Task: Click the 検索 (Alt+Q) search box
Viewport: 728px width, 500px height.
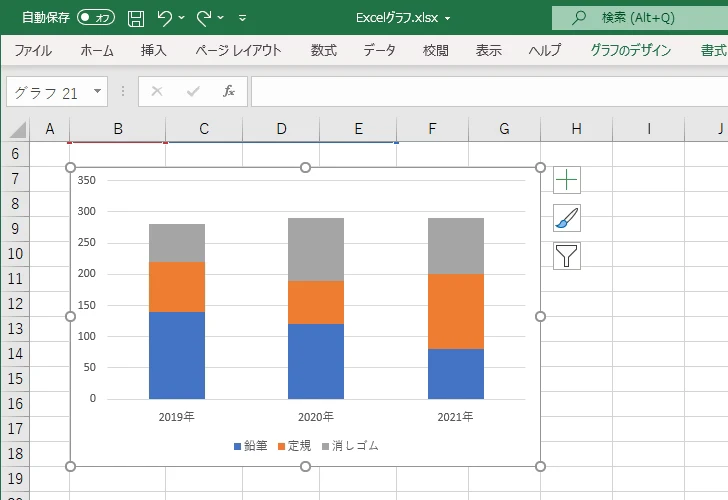Action: point(640,18)
